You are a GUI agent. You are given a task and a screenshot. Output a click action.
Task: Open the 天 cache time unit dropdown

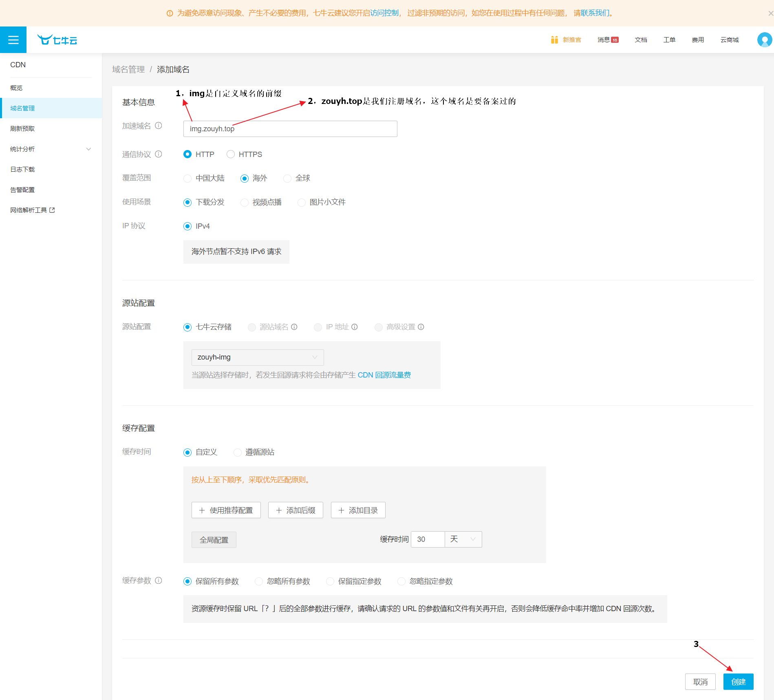pyautogui.click(x=463, y=539)
